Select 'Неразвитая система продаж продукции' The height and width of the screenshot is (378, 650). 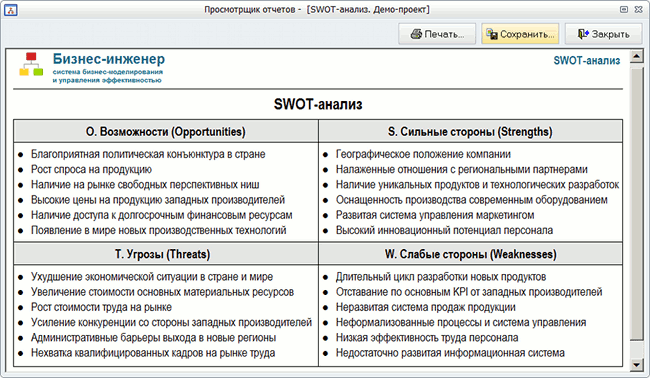click(x=426, y=308)
